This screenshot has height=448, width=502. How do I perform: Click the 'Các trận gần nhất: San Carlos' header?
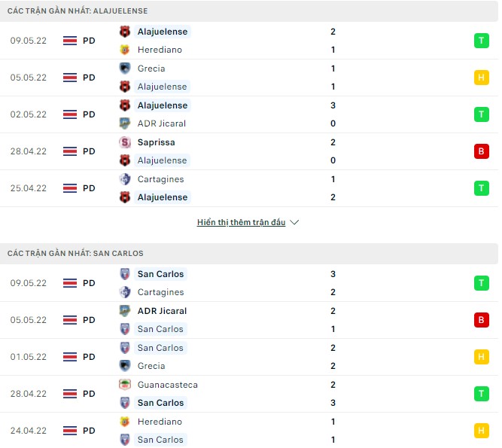pos(75,254)
